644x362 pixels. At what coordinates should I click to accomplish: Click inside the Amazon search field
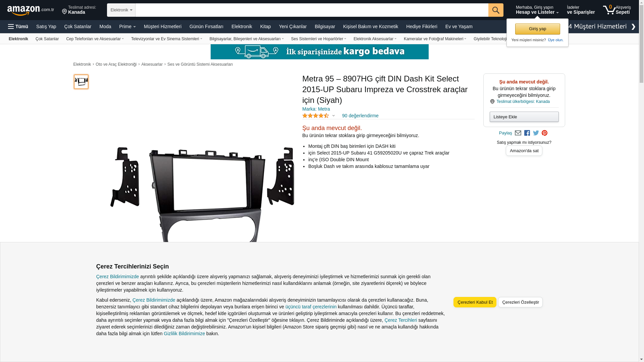coord(312,10)
